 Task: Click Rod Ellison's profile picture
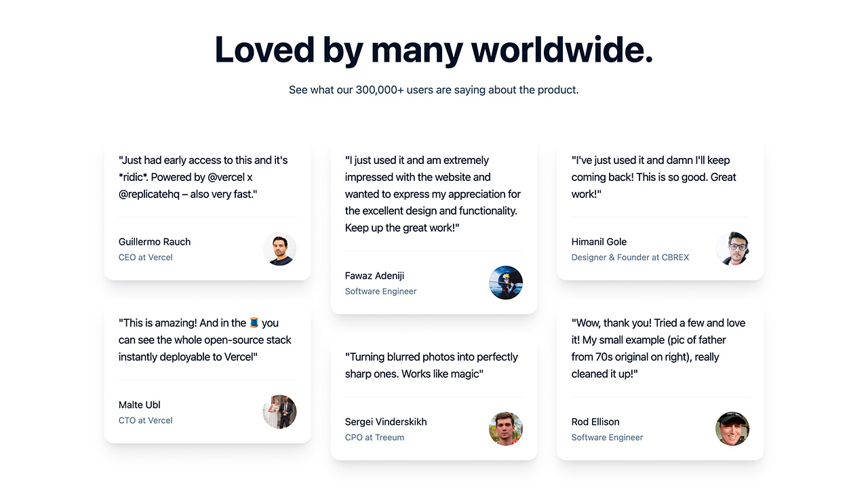tap(732, 429)
